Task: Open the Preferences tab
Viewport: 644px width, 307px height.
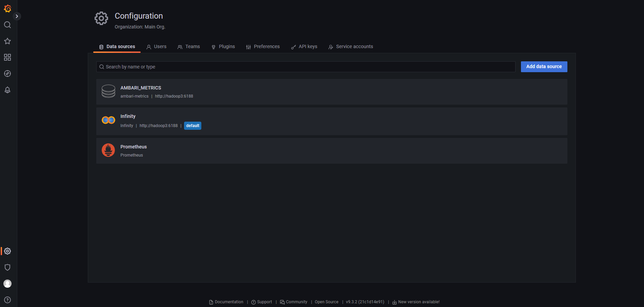Action: [x=263, y=47]
